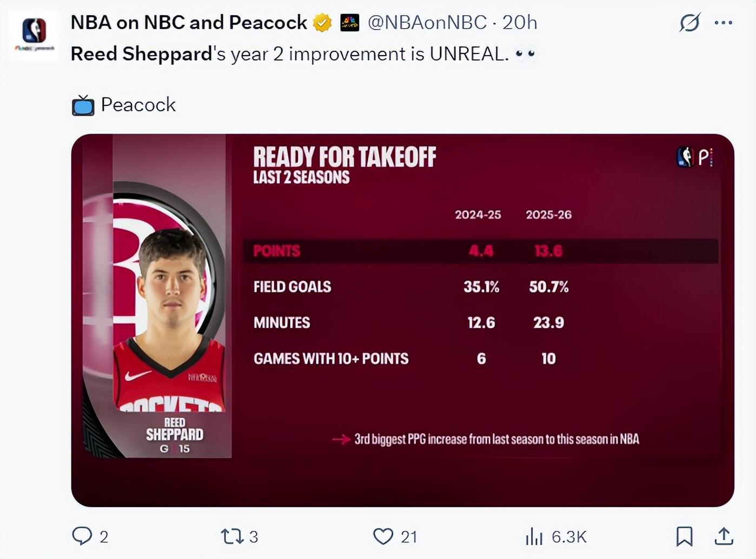Click the bold Reed Sheppard text in the post
Image resolution: width=756 pixels, height=559 pixels.
141,54
